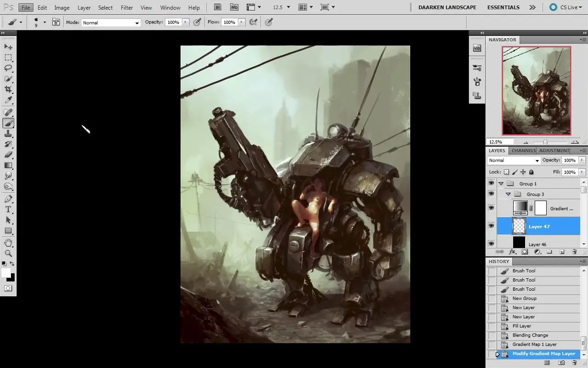Open the Filter menu

click(127, 8)
